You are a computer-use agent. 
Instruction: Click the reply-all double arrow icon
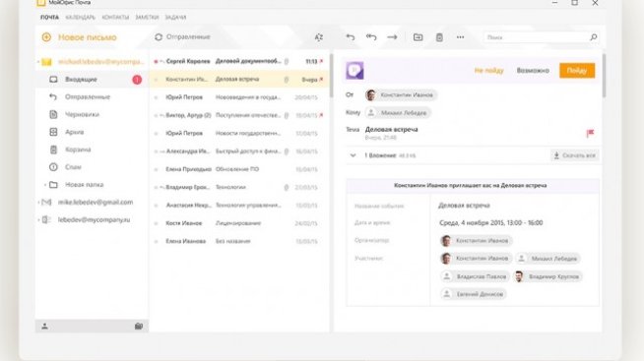371,37
